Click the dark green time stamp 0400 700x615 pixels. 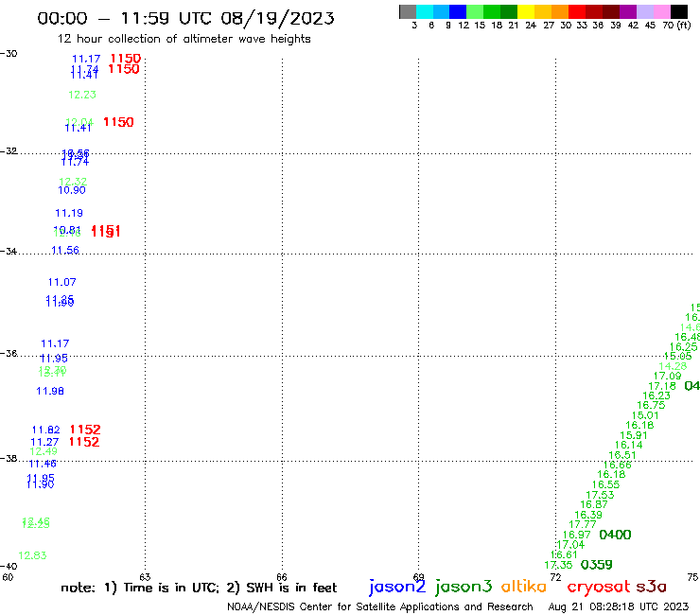[615, 535]
